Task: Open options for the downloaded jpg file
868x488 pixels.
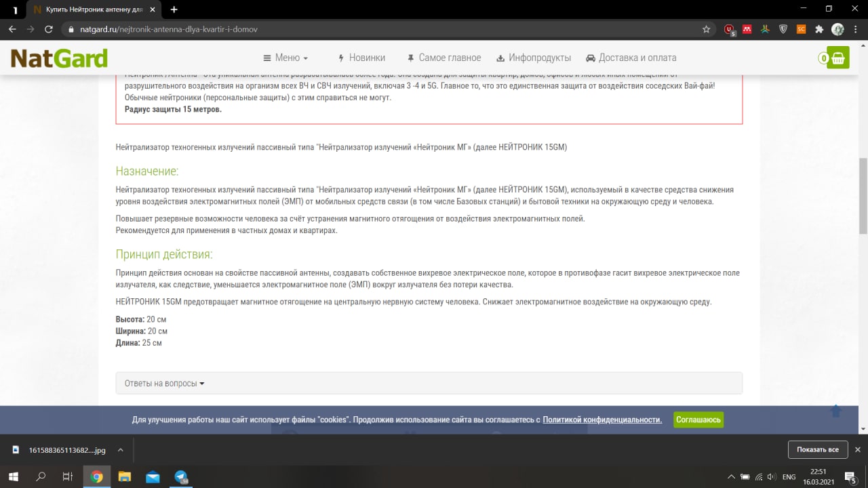Action: point(121,449)
